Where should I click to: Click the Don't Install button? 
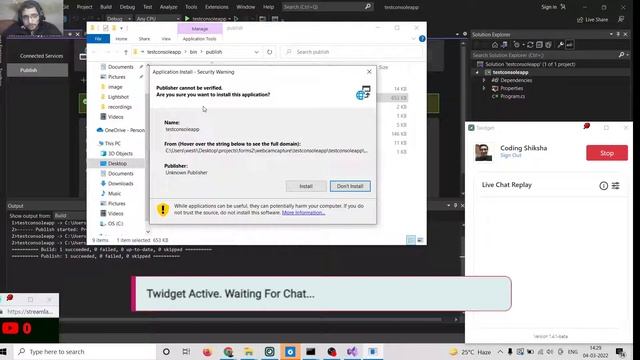[350, 186]
